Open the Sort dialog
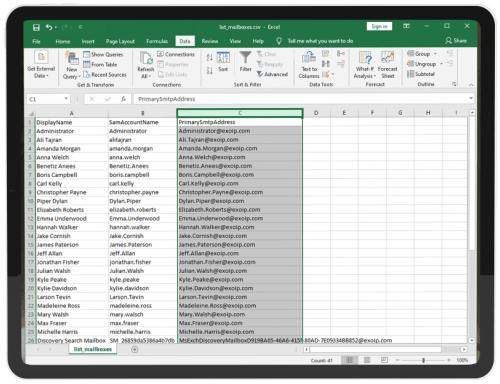 (x=223, y=62)
